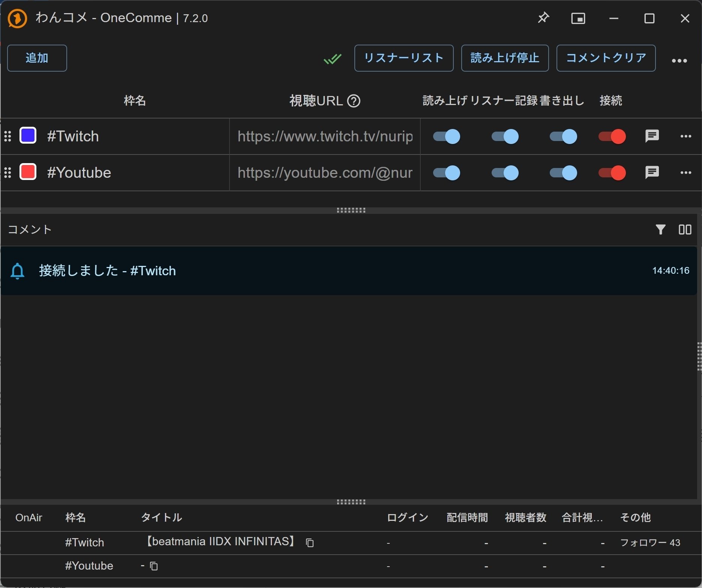Open comment window for #Twitch row
702x588 pixels.
tap(652, 136)
